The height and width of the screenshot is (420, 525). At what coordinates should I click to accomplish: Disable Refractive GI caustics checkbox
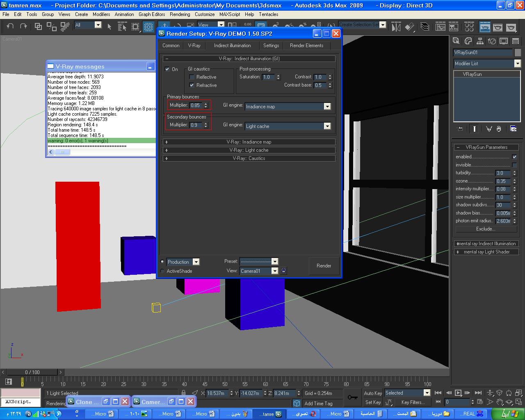[192, 85]
